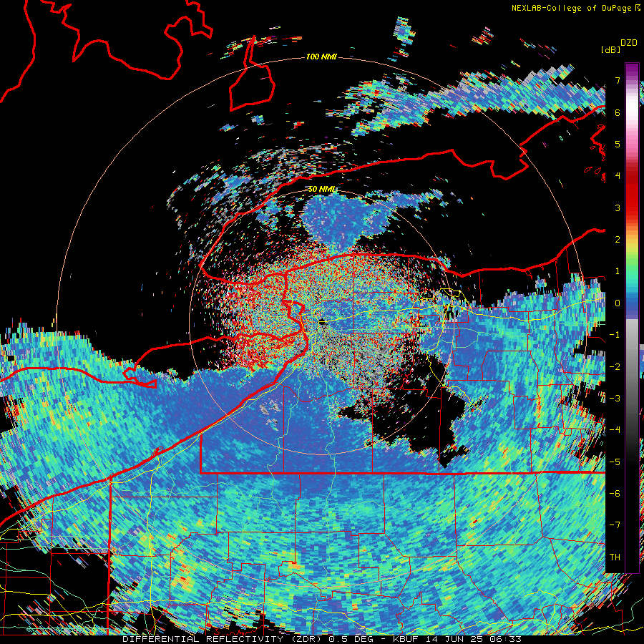This screenshot has height=644, width=644.
Task: Click the TH threshold label on scale
Action: tap(615, 557)
